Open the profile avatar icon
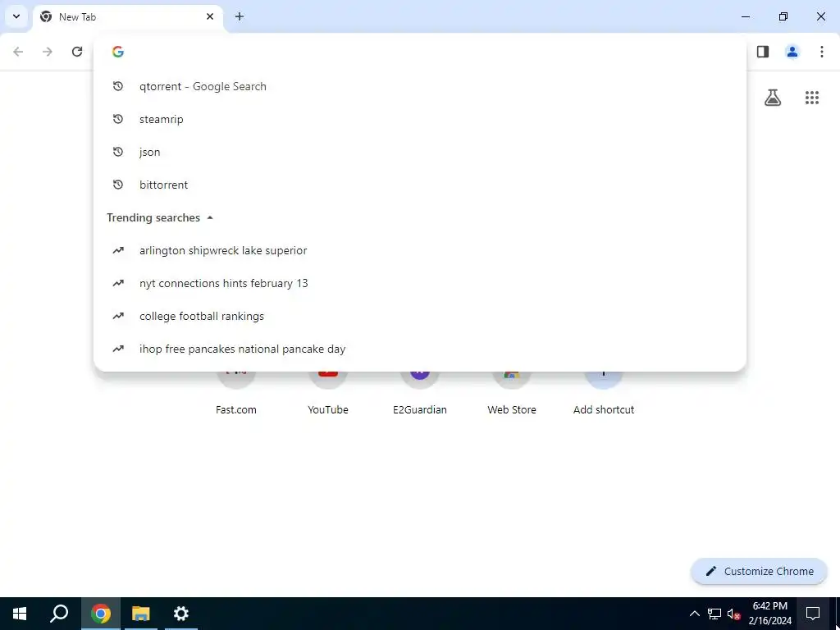 click(x=792, y=52)
